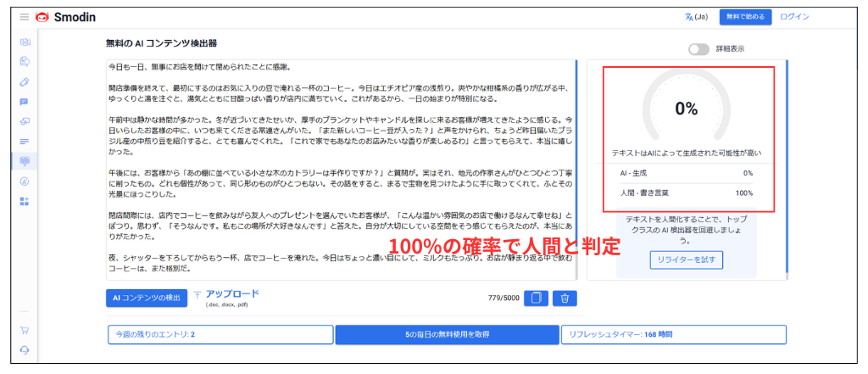This screenshot has width=868, height=374.
Task: Click the ログイン link
Action: pos(794,17)
